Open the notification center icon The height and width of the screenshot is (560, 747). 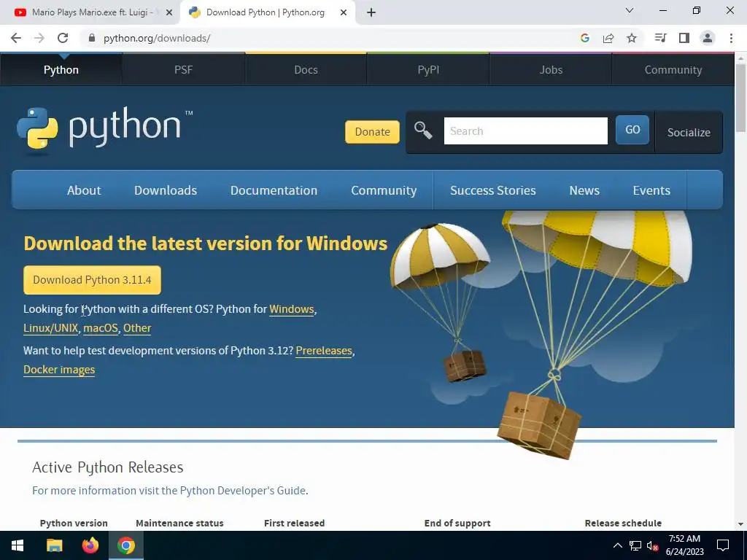coord(723,545)
